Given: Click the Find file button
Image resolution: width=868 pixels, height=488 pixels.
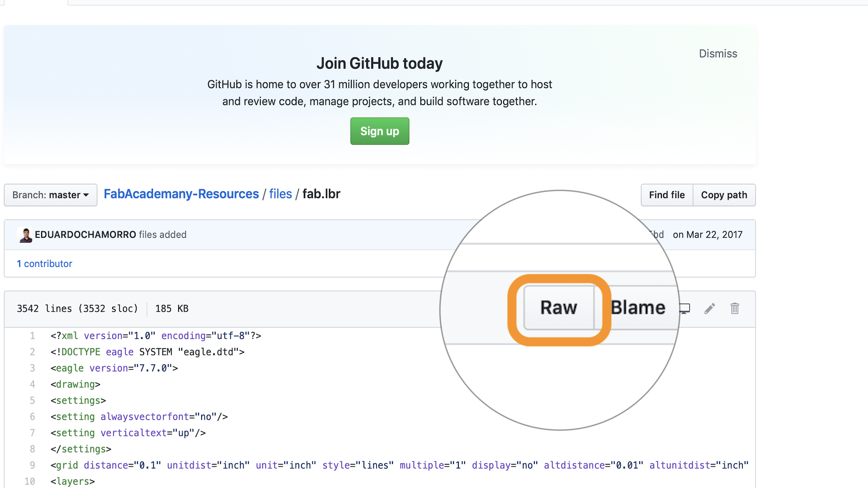Looking at the screenshot, I should pos(666,195).
